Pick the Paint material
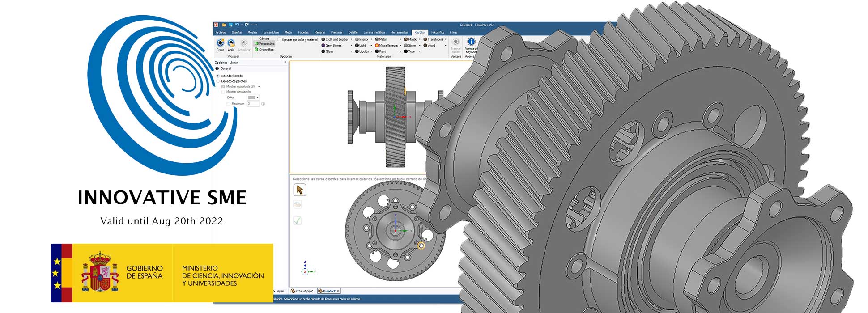Viewport: 868px width, 313px height. [381, 51]
